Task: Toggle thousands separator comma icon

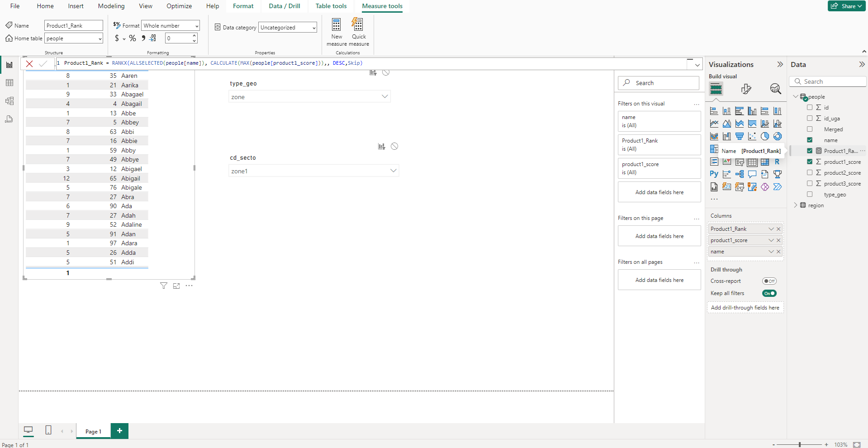Action: [143, 38]
